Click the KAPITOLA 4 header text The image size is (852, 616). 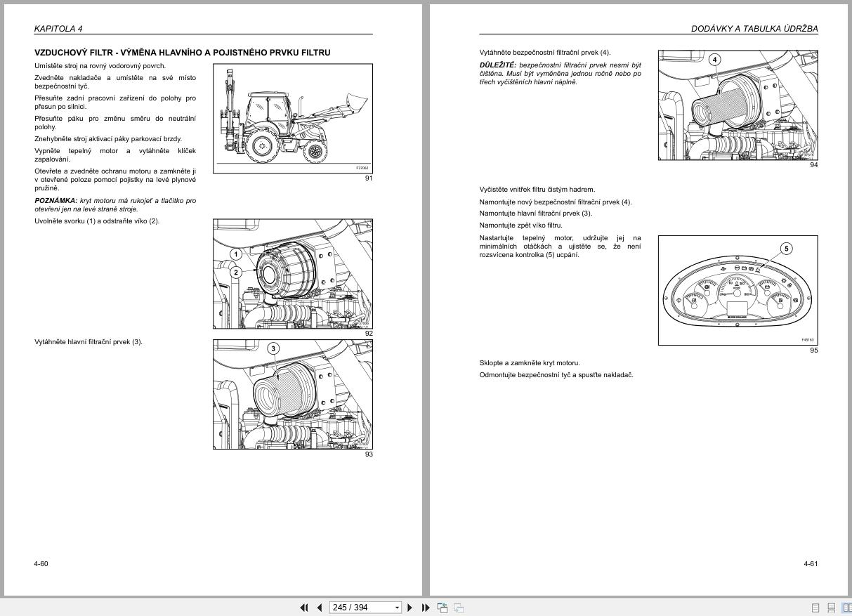coord(58,29)
